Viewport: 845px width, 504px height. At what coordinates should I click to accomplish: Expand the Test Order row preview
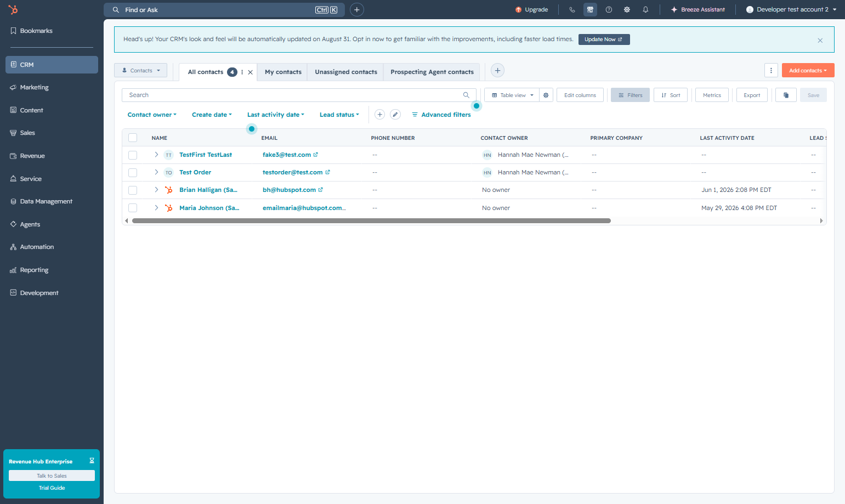(x=156, y=172)
